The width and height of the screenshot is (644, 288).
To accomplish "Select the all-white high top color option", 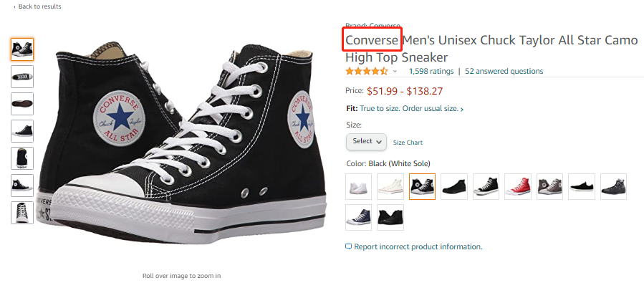I will tap(359, 186).
